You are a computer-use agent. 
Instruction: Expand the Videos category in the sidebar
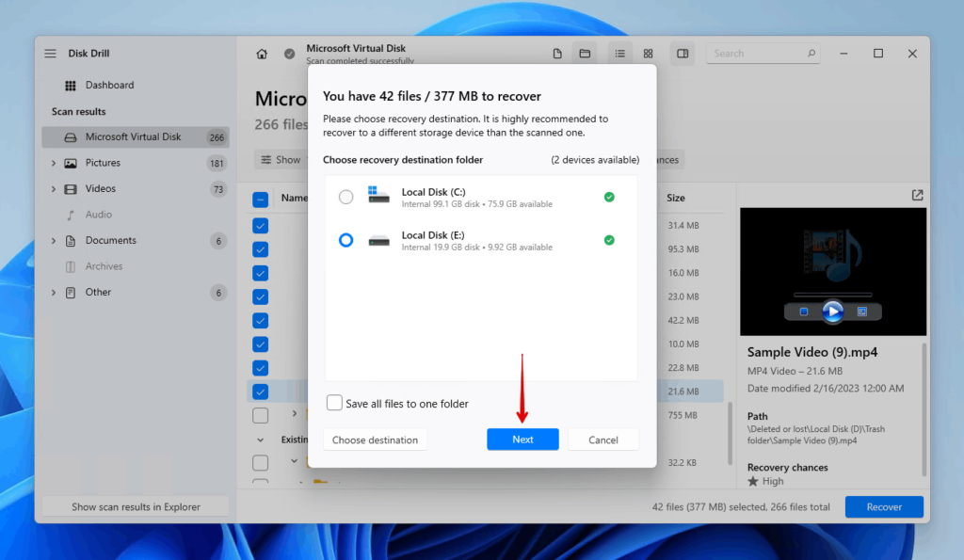click(x=54, y=188)
